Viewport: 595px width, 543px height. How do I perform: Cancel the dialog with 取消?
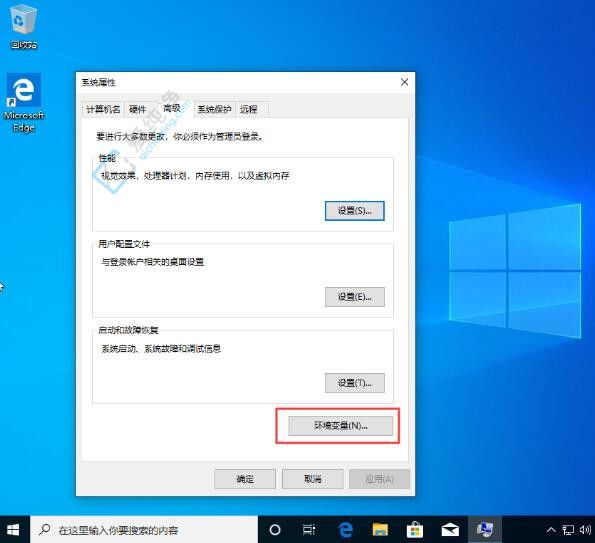(313, 479)
